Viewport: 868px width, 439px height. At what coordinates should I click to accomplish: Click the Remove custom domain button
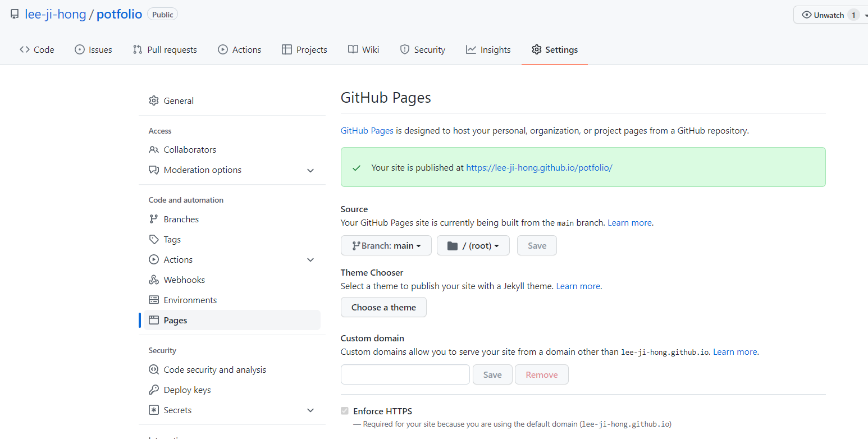[542, 374]
